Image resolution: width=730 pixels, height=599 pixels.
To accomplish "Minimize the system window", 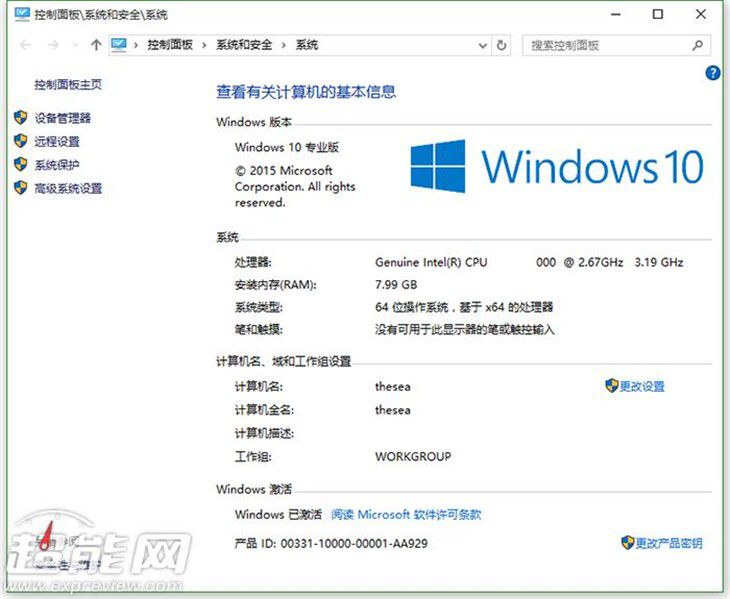I will (x=615, y=14).
